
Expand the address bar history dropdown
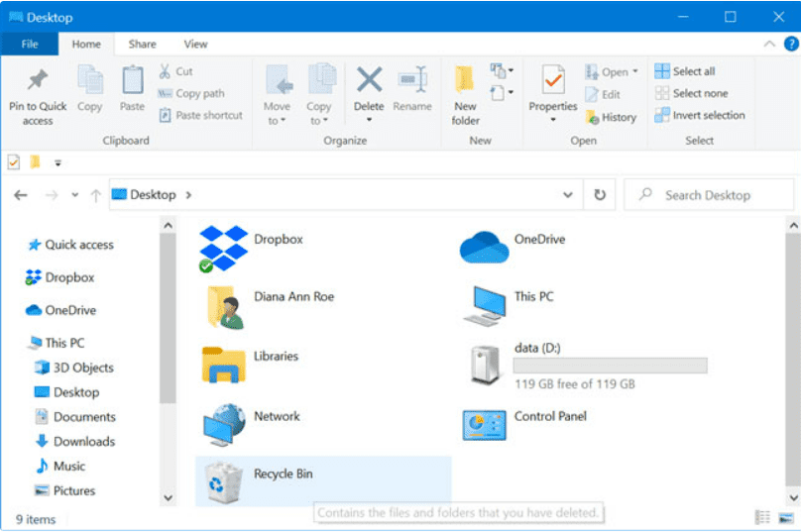[568, 195]
